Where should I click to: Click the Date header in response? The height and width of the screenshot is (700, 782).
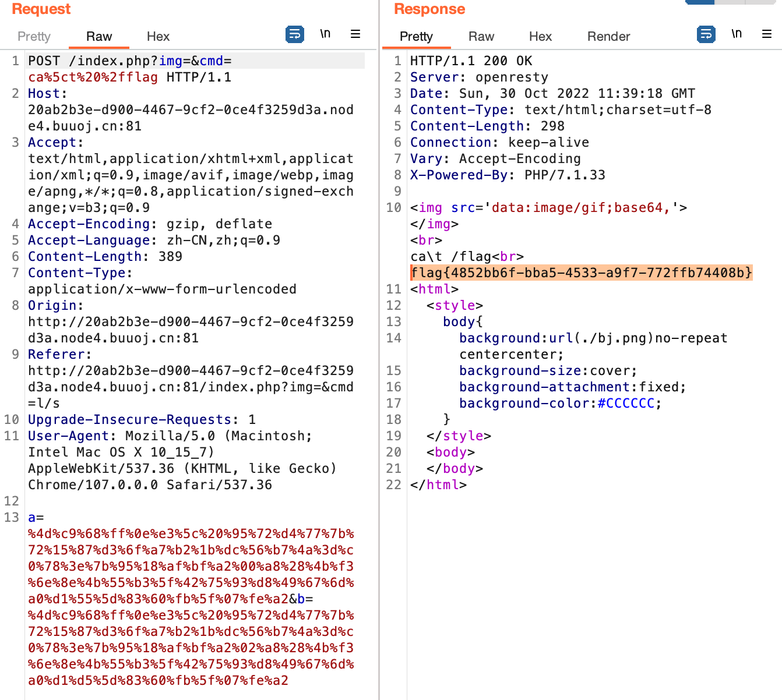[552, 93]
